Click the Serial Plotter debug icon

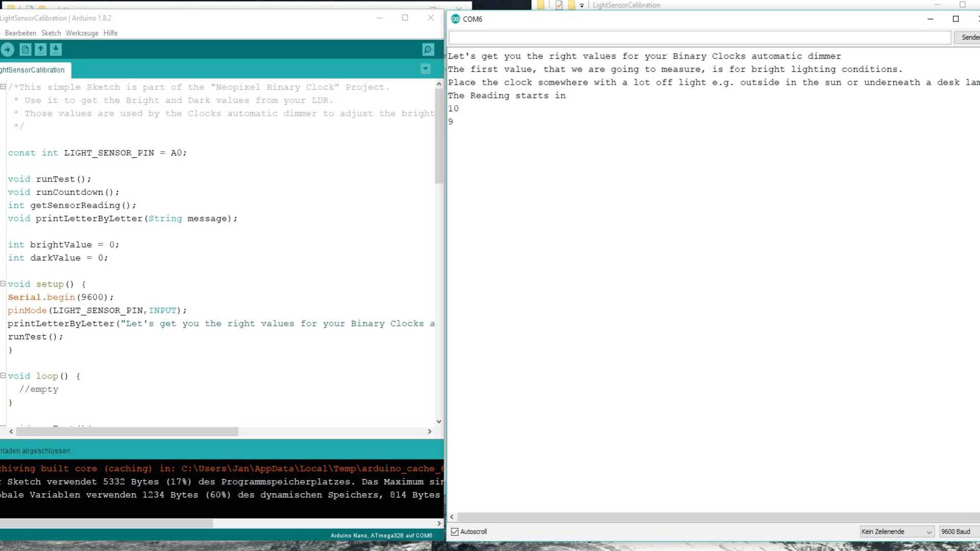point(428,48)
